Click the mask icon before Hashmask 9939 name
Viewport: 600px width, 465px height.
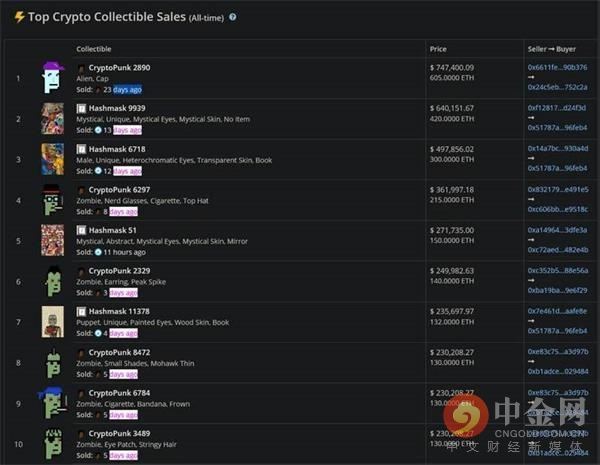pyautogui.click(x=81, y=109)
